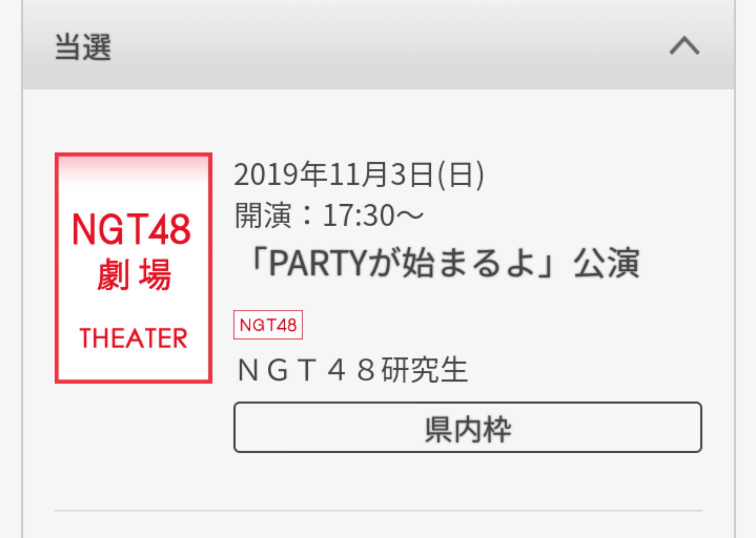Viewport: 756px width, 538px height.
Task: Open the NGT48 劇場 THEATER thumbnail
Action: (133, 268)
